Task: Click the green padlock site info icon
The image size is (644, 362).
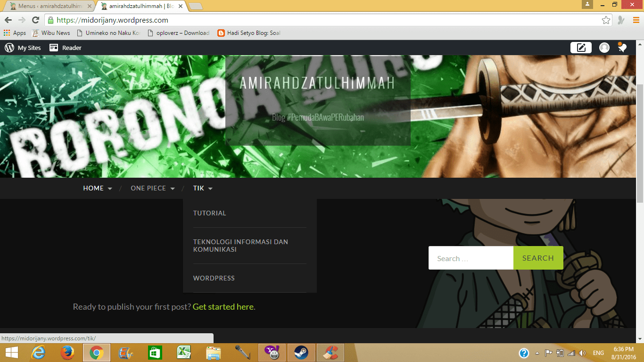Action: [51, 20]
